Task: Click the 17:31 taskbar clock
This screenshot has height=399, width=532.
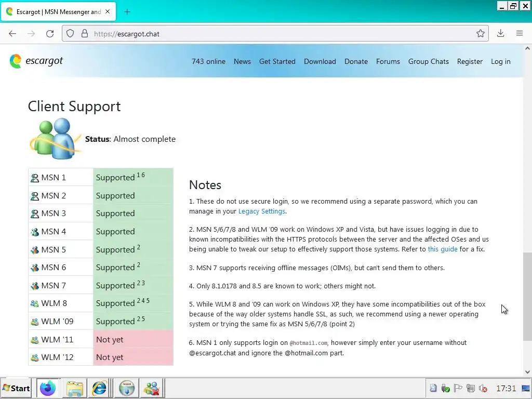Action: (x=506, y=388)
